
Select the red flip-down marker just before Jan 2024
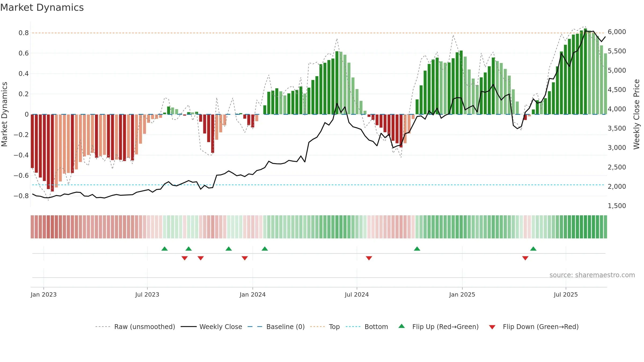tap(245, 258)
